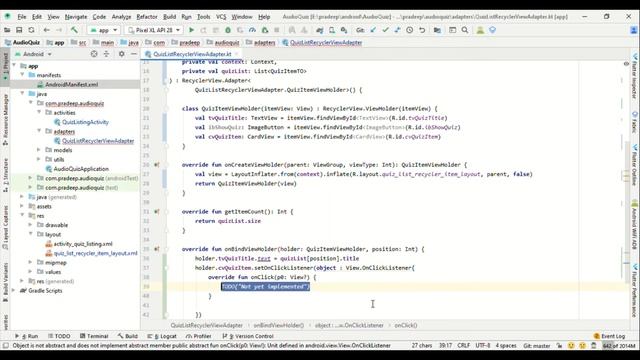640x360 pixels.
Task: Click the Git show history clock icon
Action: point(409,30)
